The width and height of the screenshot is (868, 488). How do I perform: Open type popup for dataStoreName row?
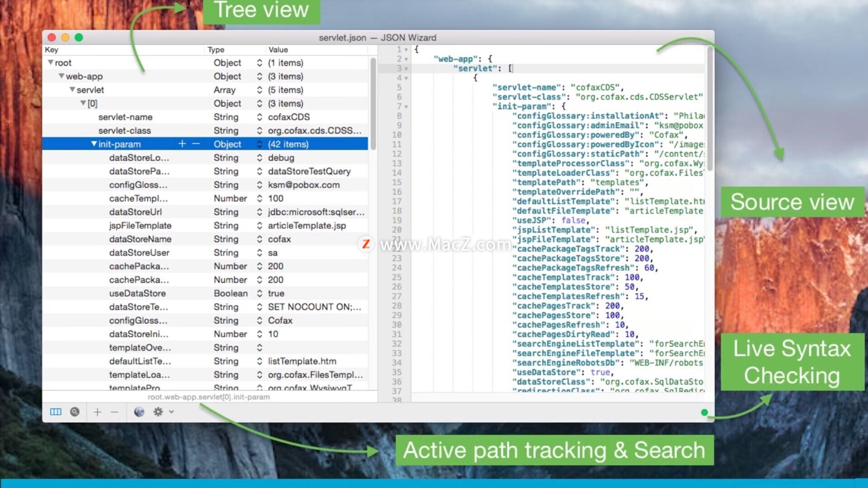coord(259,239)
